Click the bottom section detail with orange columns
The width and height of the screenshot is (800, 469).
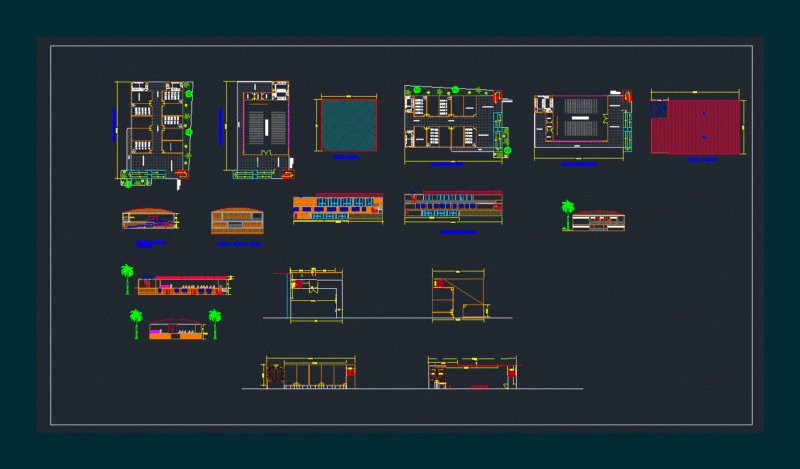pos(310,373)
